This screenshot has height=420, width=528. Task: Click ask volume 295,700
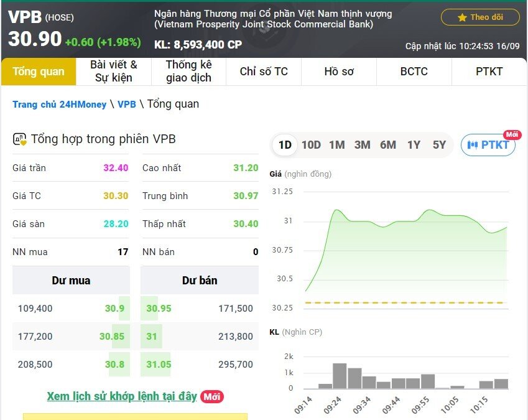coord(236,364)
